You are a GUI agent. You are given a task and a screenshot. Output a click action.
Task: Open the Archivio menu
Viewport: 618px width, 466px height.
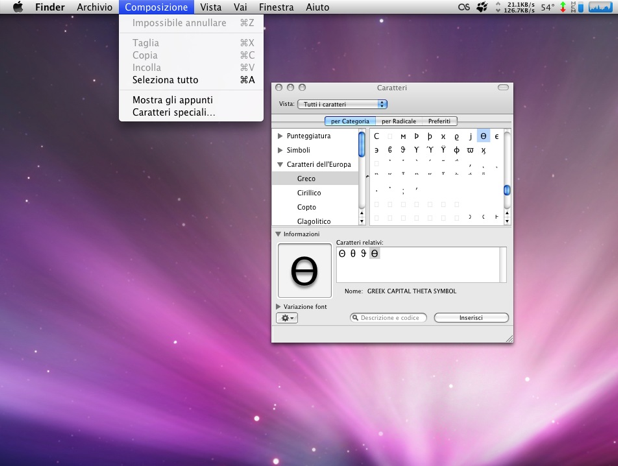(x=95, y=7)
